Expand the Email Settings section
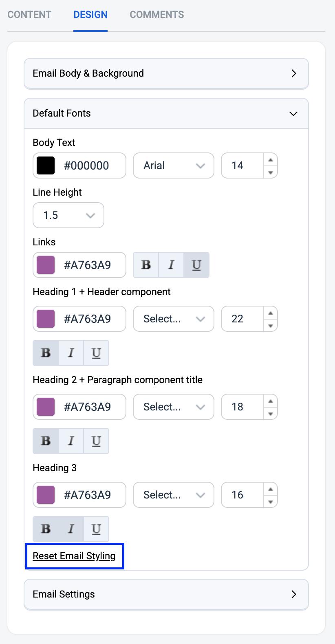The image size is (335, 644). click(166, 594)
